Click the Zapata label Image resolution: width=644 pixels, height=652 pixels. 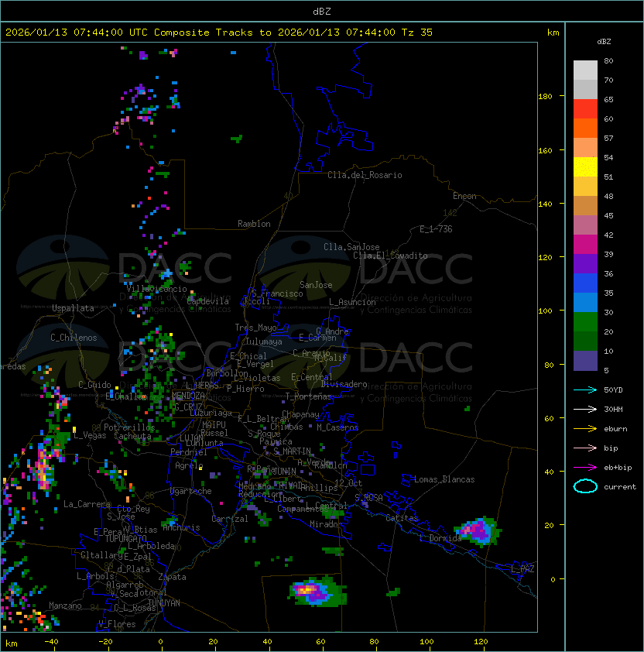click(x=172, y=577)
